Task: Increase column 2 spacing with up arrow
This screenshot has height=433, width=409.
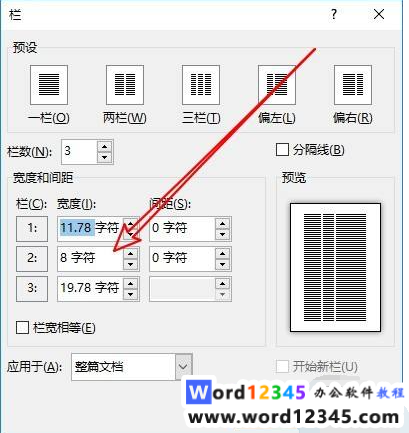Action: (x=223, y=253)
